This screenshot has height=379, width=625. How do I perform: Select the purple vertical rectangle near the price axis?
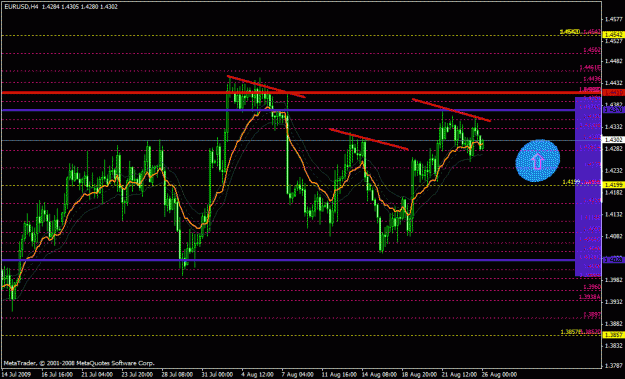point(588,186)
